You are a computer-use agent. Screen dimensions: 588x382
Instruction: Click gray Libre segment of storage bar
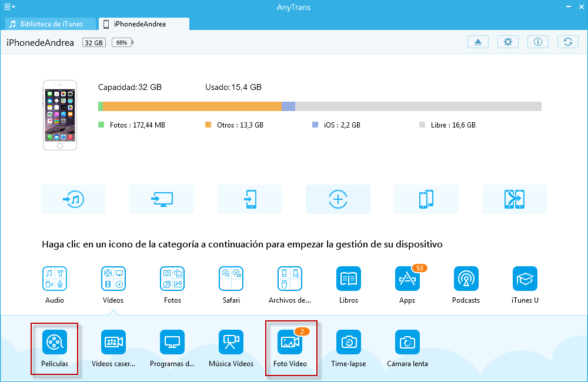[418, 106]
